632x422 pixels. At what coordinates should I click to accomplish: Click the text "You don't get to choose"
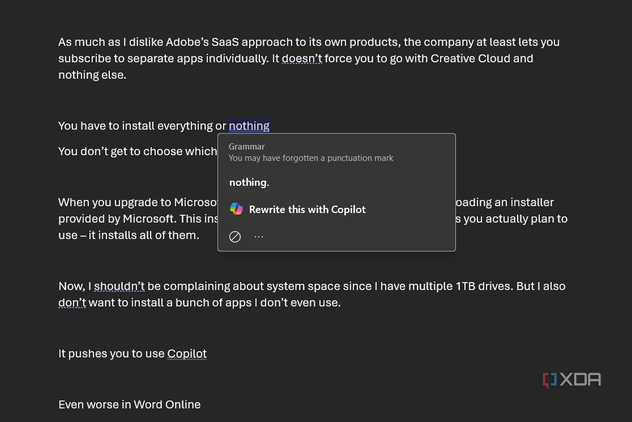(x=121, y=151)
